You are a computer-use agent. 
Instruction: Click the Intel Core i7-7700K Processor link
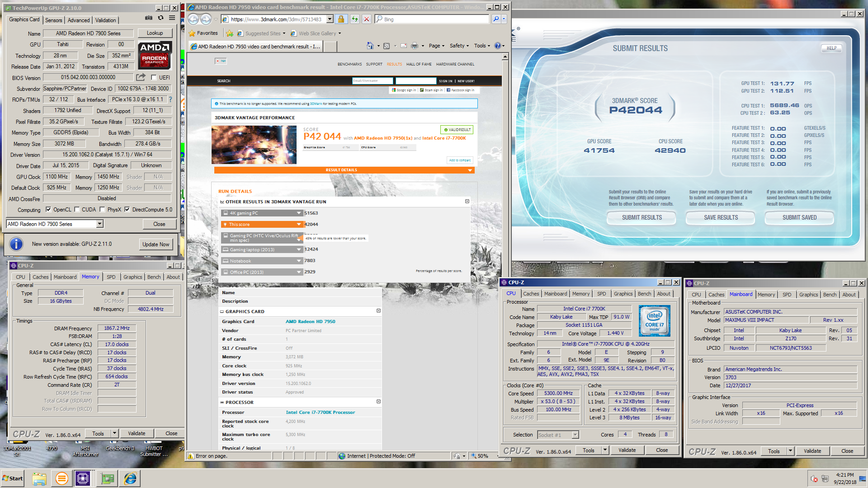[x=320, y=413]
